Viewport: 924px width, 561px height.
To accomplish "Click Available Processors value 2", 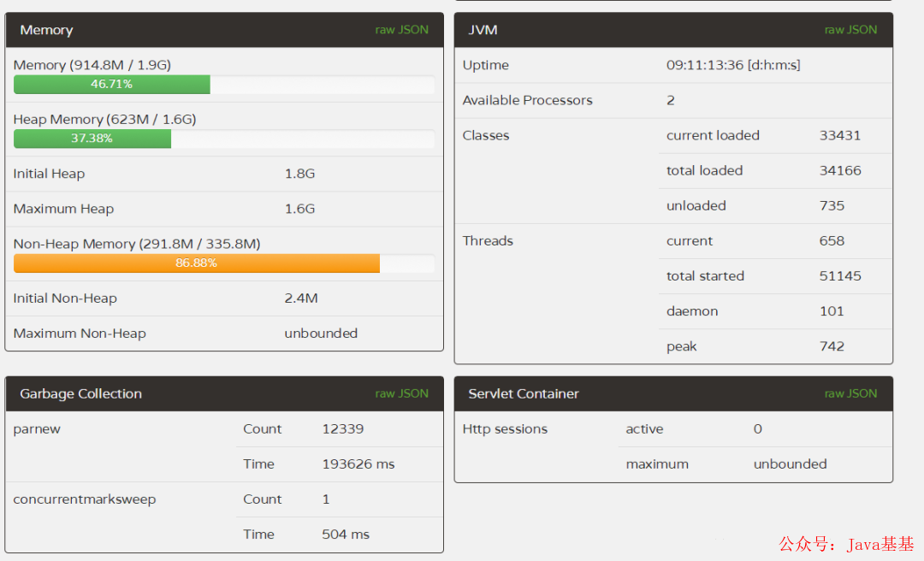I will (671, 100).
